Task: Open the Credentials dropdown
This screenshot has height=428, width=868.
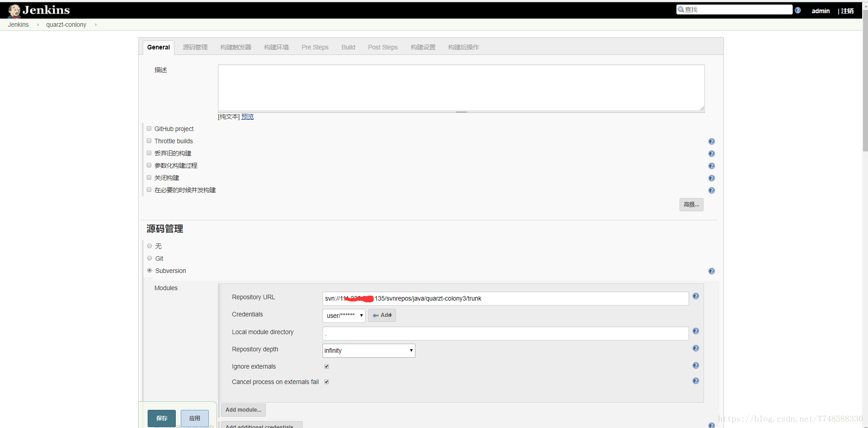Action: [x=344, y=316]
